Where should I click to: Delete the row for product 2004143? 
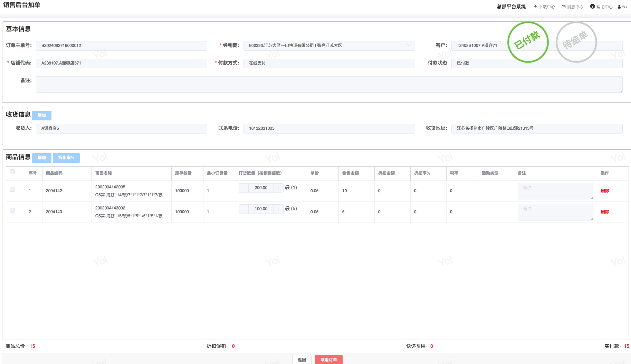tap(605, 212)
